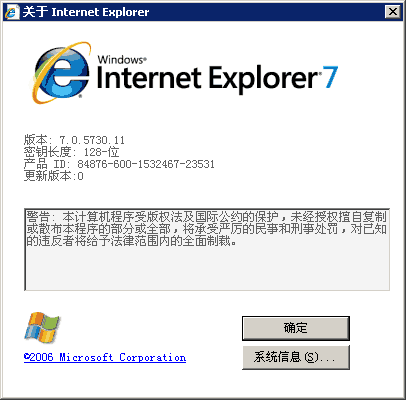Viewport: 406px width, 400px height.
Task: Click the 警告 text at start of warning box
Action: coord(38,217)
